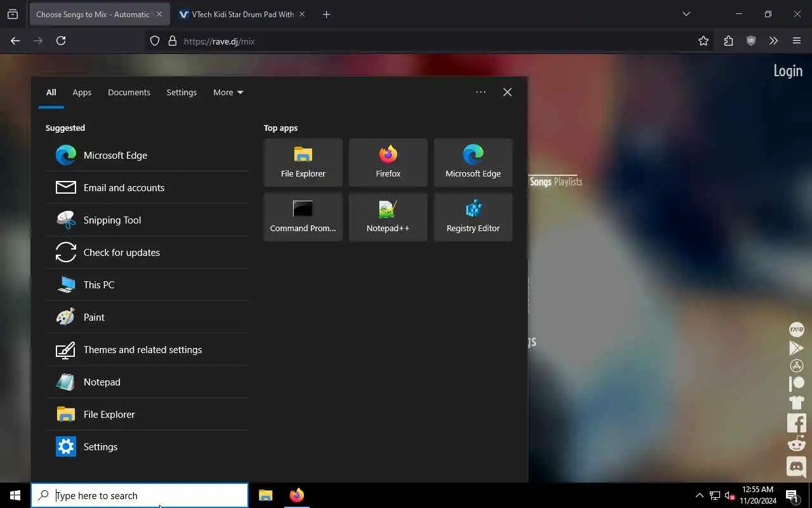
Task: Open Email and accounts suggestion
Action: click(147, 187)
